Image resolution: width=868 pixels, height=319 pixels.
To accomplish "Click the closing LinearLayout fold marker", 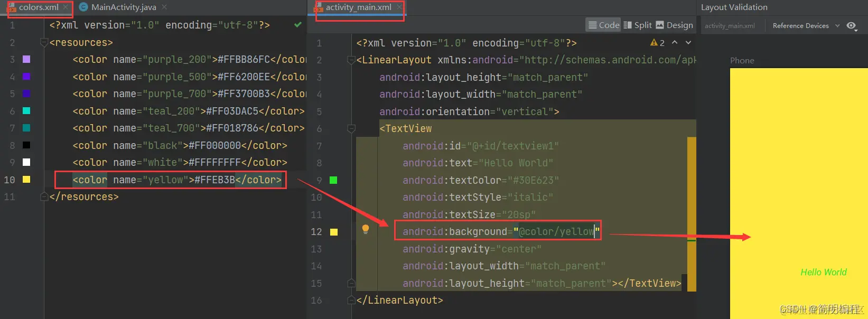I will pyautogui.click(x=351, y=300).
